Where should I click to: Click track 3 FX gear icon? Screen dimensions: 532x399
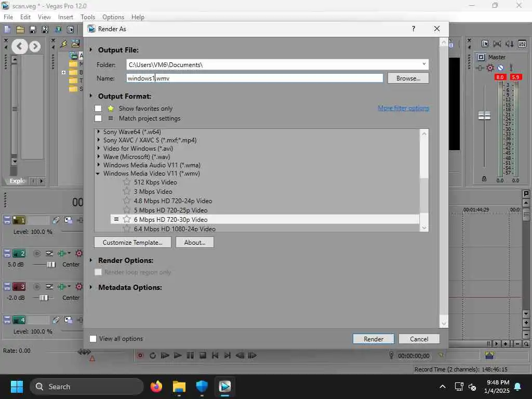click(x=79, y=286)
